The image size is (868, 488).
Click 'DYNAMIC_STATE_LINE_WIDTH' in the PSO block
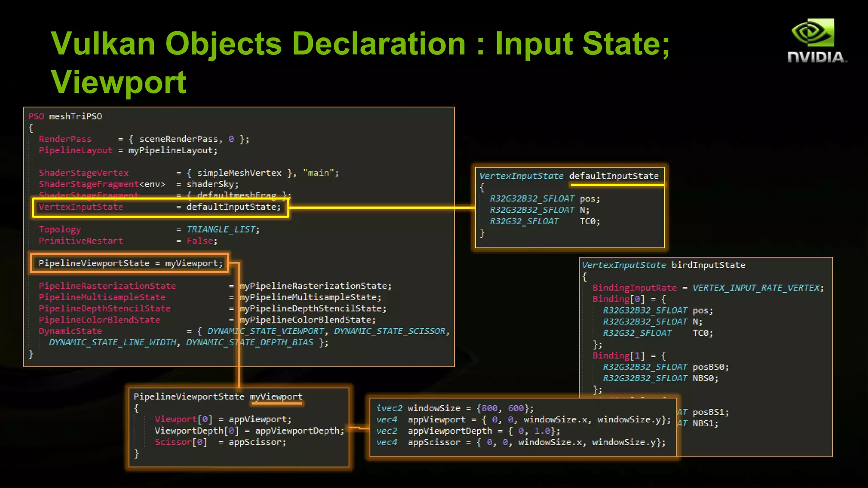pos(112,342)
